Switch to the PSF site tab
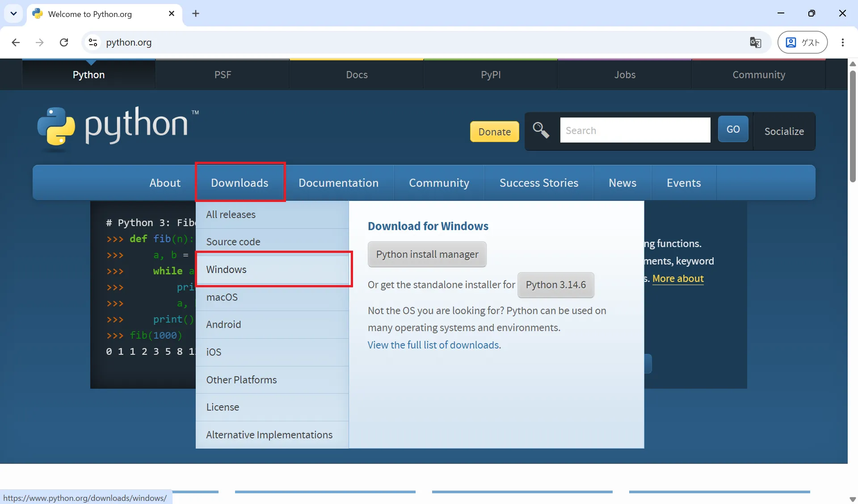Image resolution: width=858 pixels, height=504 pixels. tap(223, 75)
